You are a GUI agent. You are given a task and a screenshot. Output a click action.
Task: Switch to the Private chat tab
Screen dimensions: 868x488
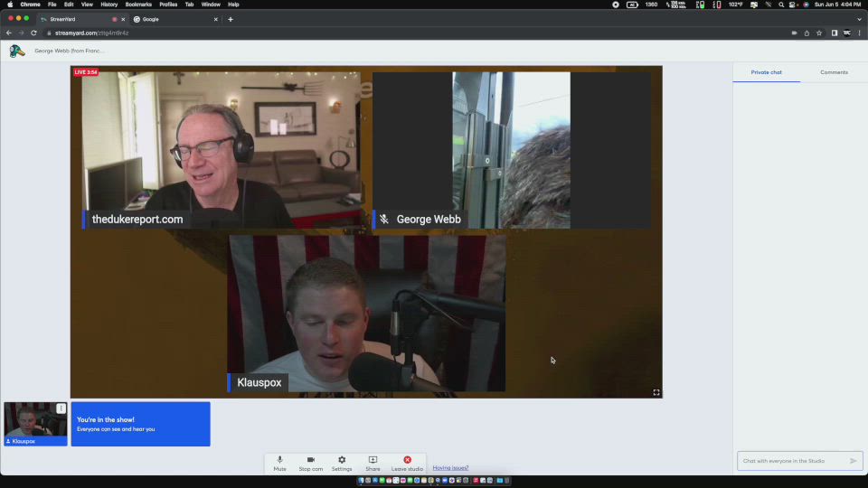(766, 72)
